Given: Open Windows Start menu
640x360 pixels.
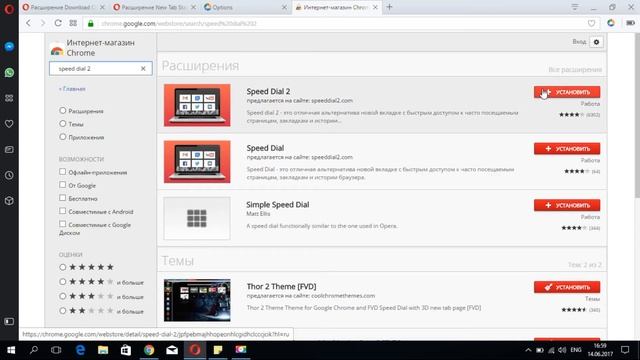Looking at the screenshot, I should click(11, 350).
